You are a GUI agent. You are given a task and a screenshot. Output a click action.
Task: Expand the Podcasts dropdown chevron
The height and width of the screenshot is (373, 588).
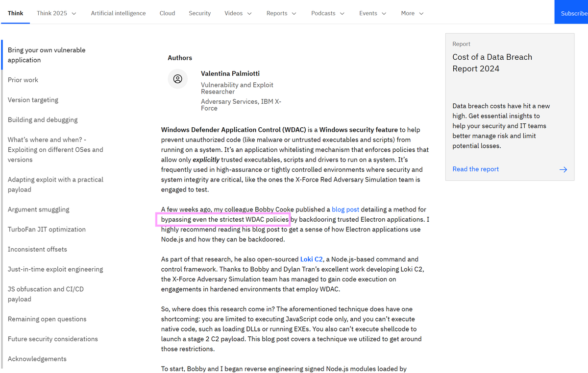342,13
